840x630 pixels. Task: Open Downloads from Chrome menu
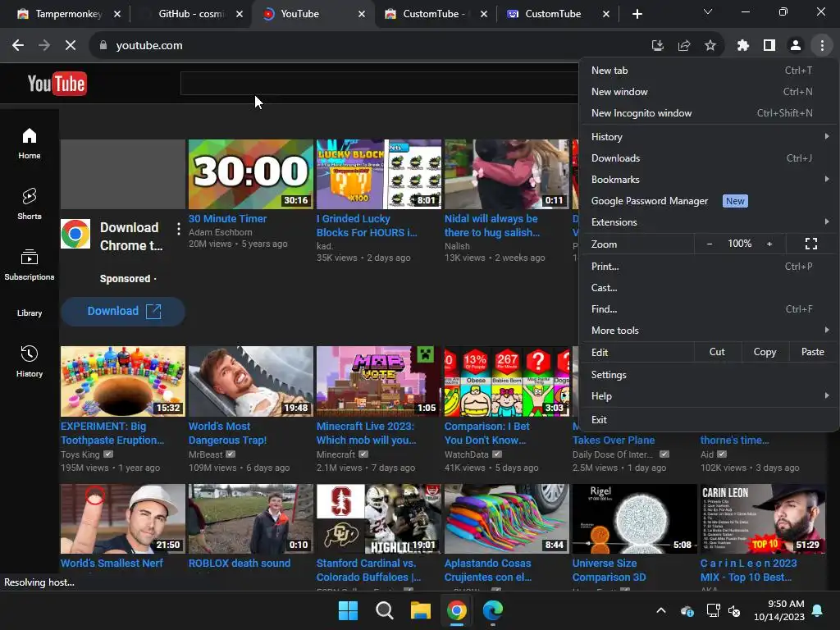(x=710, y=158)
